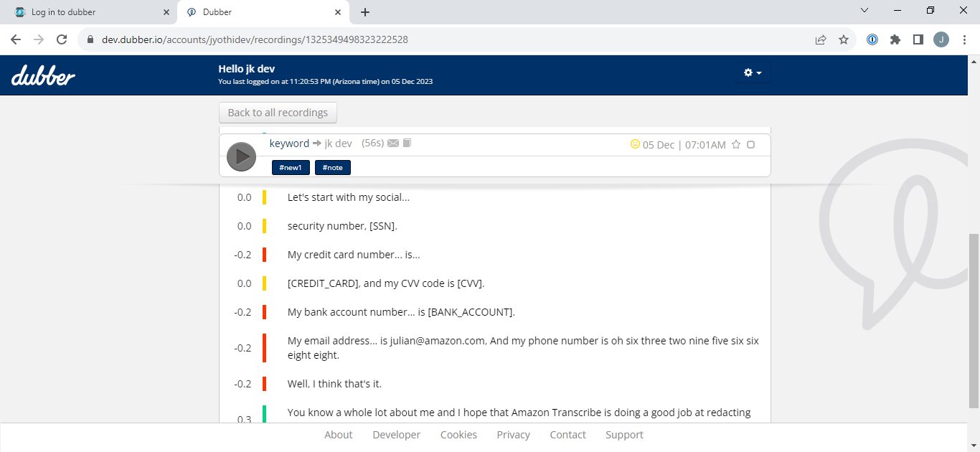Open the transcript copy icon beside the envelope
Viewport: 980px width, 452px height.
coord(406,143)
